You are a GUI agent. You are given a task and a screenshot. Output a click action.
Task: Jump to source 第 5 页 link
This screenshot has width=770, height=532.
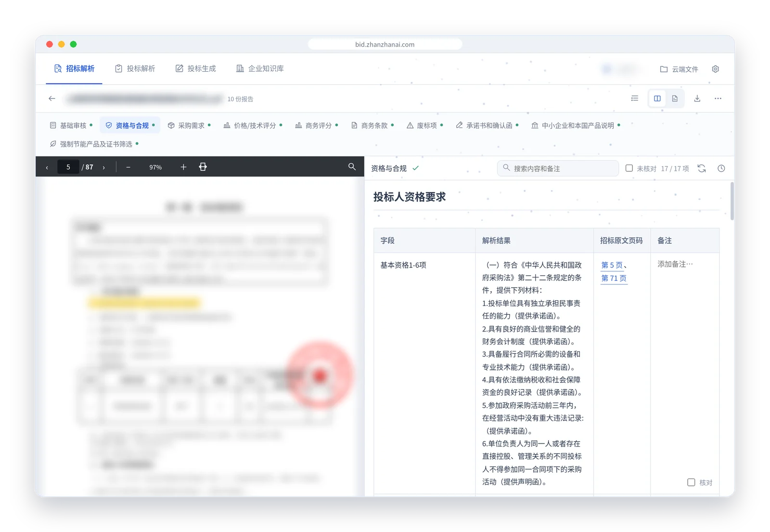[x=612, y=265]
